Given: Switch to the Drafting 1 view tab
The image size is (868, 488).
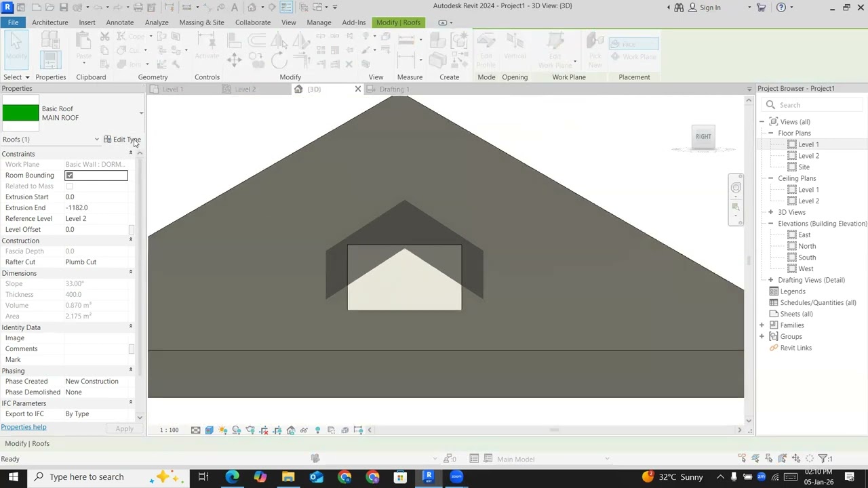Looking at the screenshot, I should [394, 89].
